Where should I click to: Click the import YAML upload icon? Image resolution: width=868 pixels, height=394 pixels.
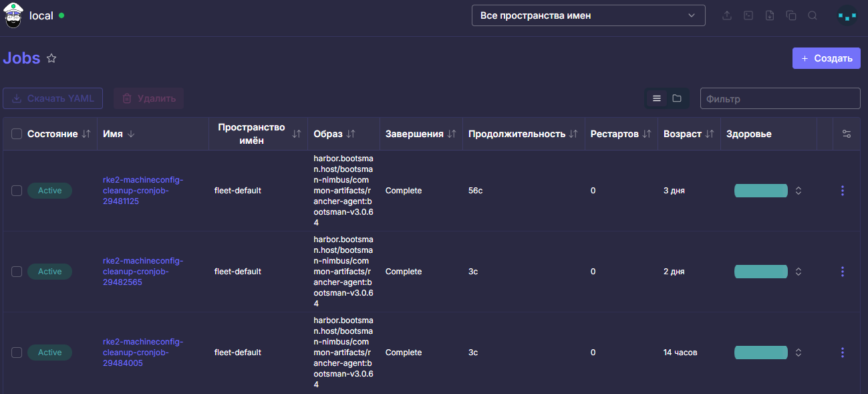[727, 15]
